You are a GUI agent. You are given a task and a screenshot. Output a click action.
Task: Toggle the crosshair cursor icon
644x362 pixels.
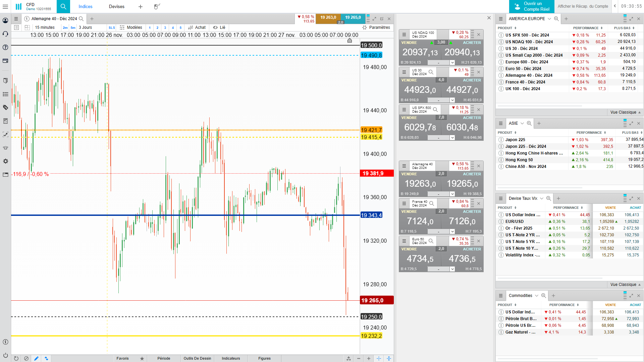(x=379, y=358)
